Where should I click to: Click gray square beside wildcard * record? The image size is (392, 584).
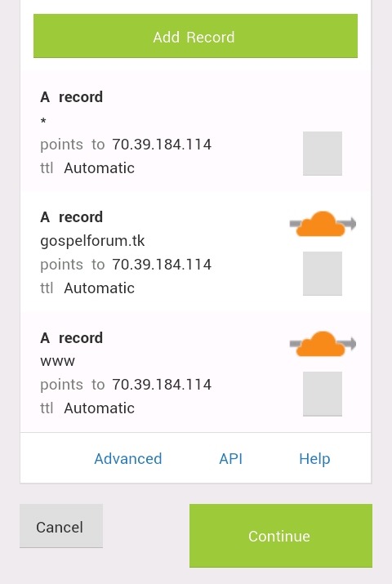tap(323, 153)
